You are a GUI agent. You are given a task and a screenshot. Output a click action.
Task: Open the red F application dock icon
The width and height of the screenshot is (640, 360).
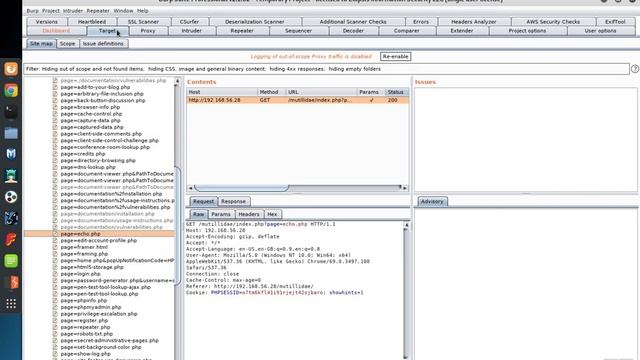(x=11, y=239)
